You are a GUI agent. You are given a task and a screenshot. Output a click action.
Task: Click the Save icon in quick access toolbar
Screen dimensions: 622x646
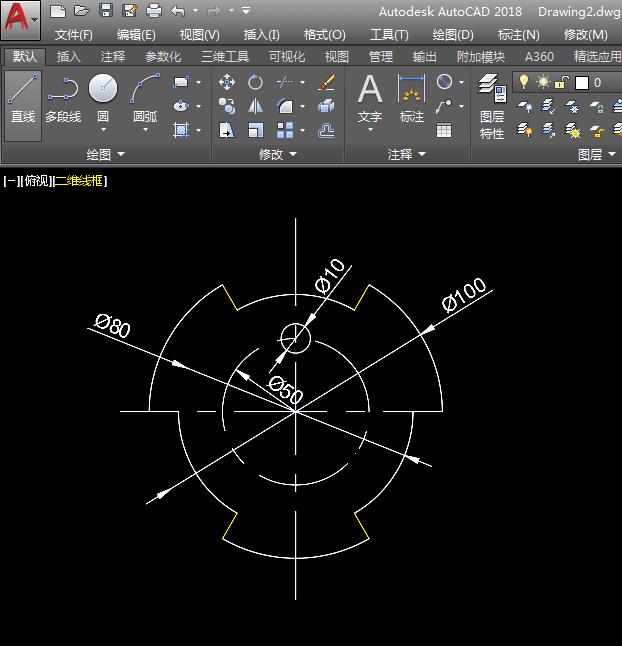[106, 11]
